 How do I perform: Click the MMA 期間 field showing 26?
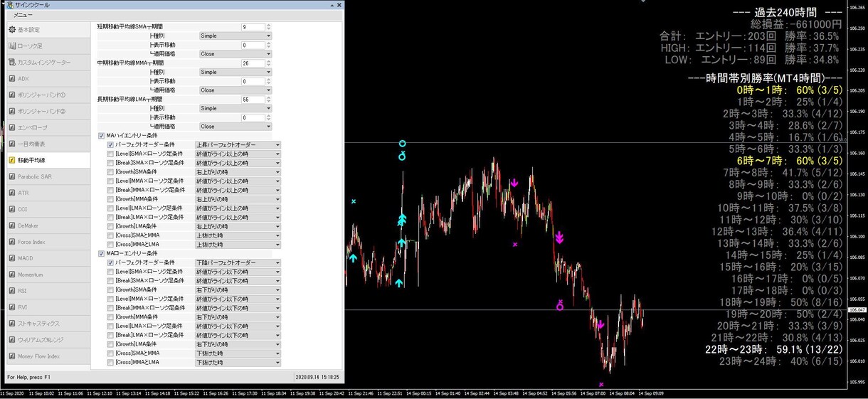pyautogui.click(x=253, y=63)
